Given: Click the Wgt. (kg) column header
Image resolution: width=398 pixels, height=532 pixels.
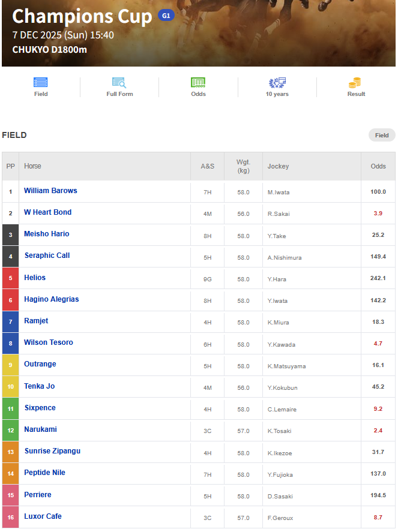Looking at the screenshot, I should pos(243,166).
